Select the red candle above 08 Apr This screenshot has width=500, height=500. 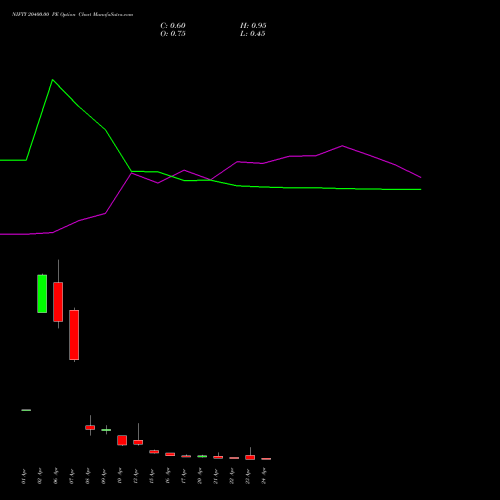tap(90, 427)
